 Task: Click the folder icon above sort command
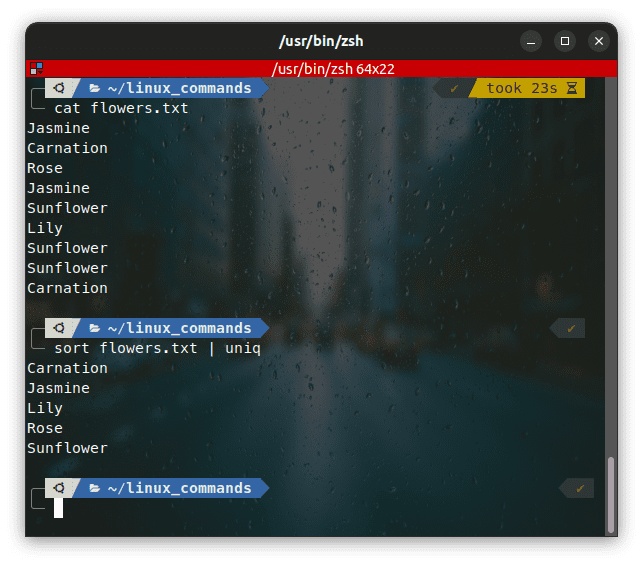94,328
